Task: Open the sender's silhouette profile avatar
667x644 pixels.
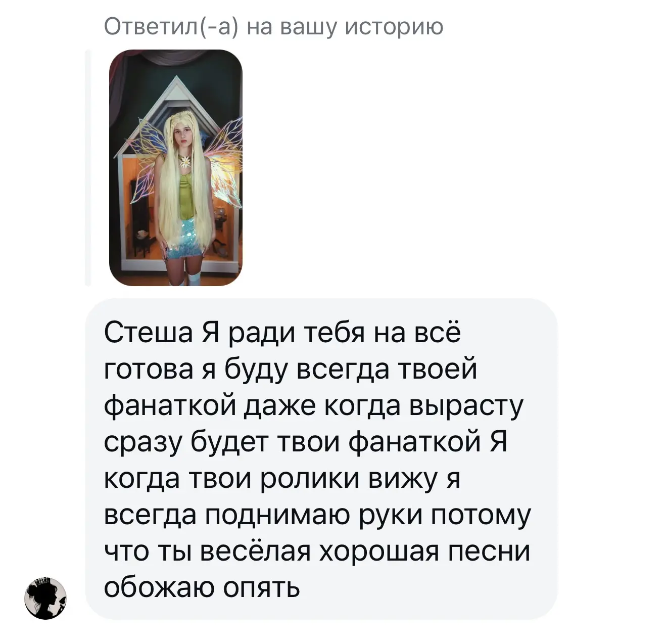Action: pyautogui.click(x=45, y=598)
